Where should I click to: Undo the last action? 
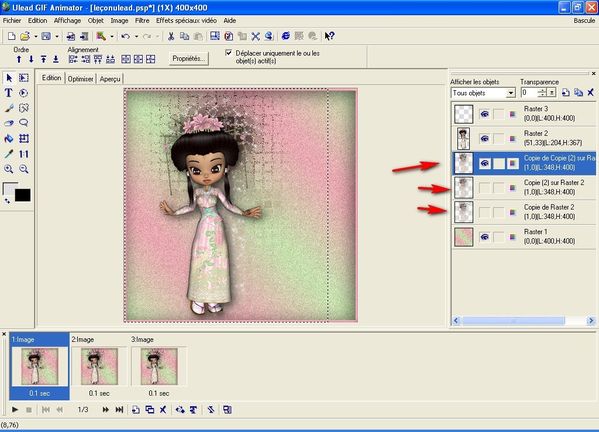pyautogui.click(x=125, y=36)
